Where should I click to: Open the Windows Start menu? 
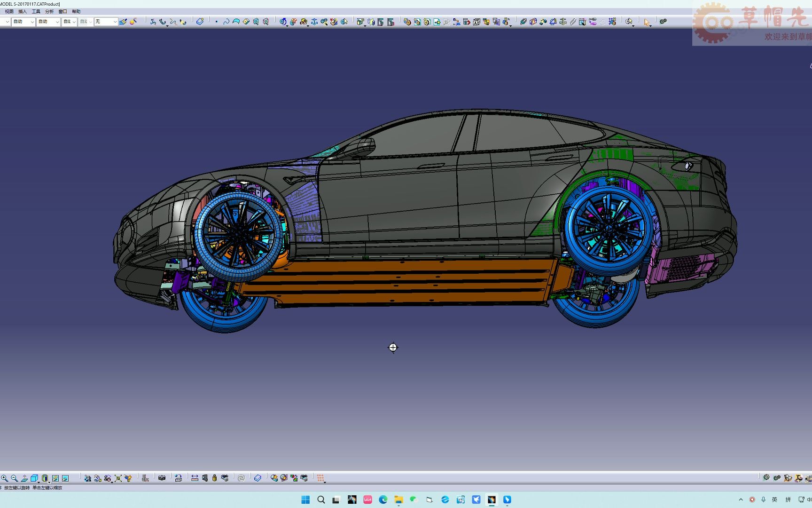click(x=305, y=500)
